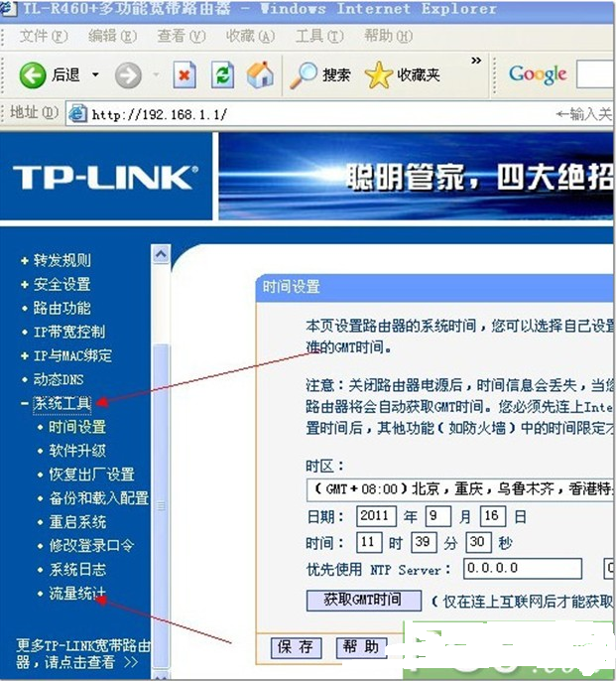Click the IE Back arrow icon
The width and height of the screenshot is (616, 681).
coord(33,74)
